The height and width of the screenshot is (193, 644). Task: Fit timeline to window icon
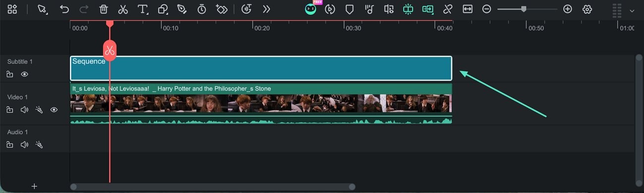(467, 9)
